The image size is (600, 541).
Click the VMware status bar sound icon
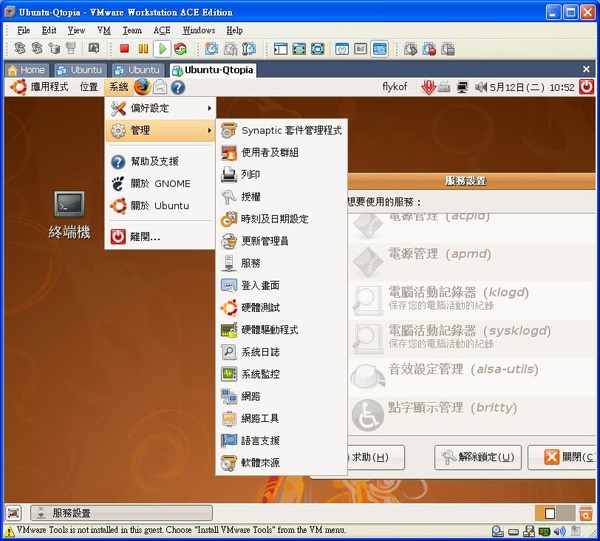560,531
